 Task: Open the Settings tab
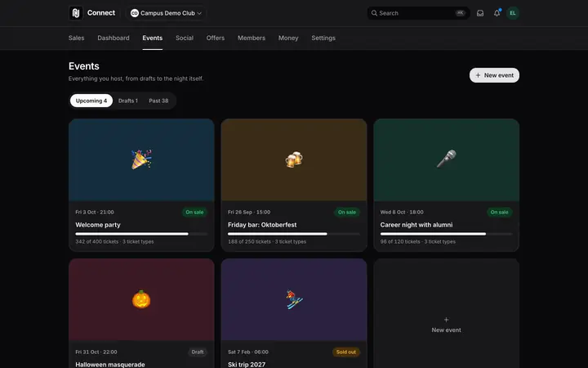click(323, 38)
